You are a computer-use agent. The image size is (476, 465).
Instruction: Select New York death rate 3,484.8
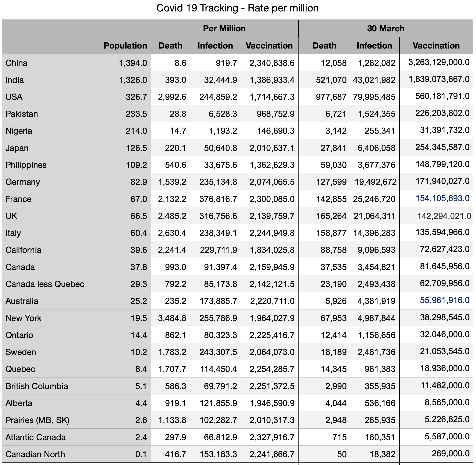pyautogui.click(x=172, y=318)
